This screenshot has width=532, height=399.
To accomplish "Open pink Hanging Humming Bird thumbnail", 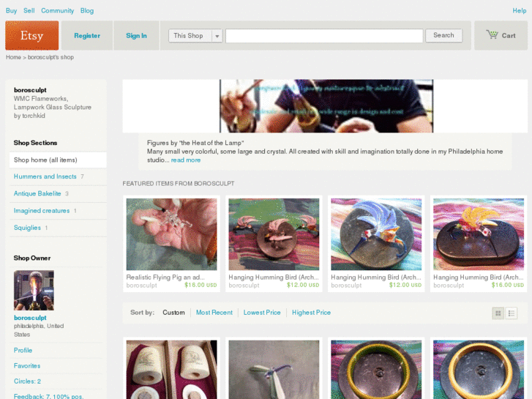I will tap(274, 234).
